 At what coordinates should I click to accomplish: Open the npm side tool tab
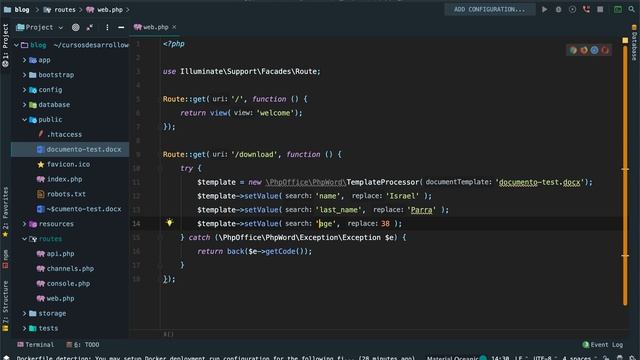(5, 259)
